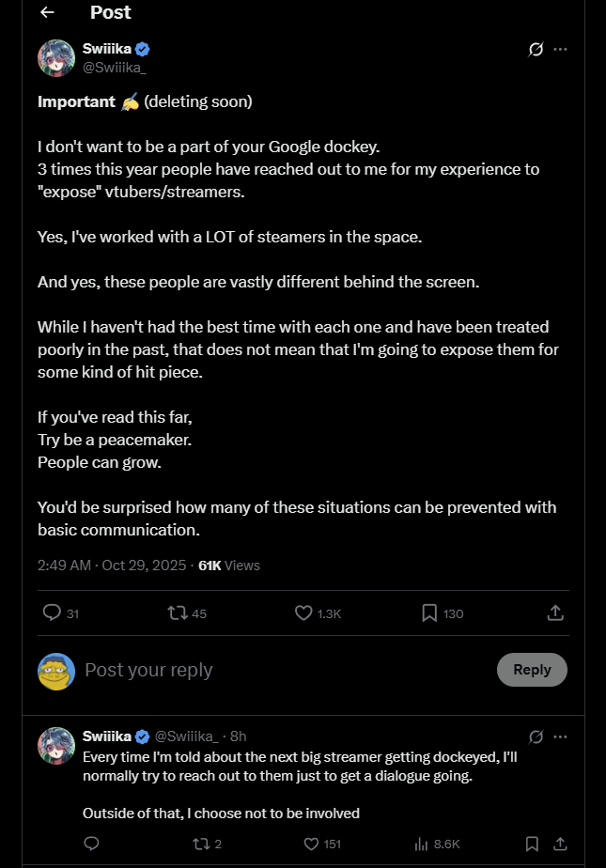Click the reply bubble showing 31
This screenshot has width=606, height=868.
(x=53, y=613)
